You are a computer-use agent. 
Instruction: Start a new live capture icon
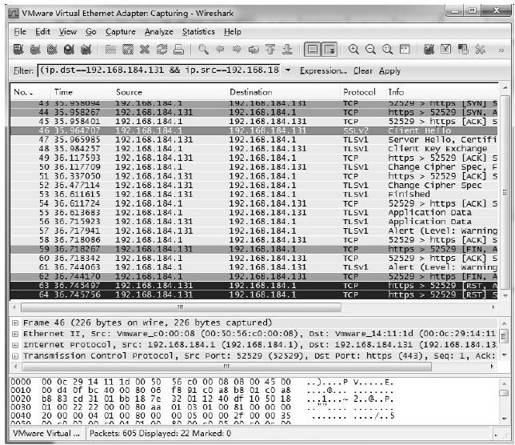coord(52,50)
